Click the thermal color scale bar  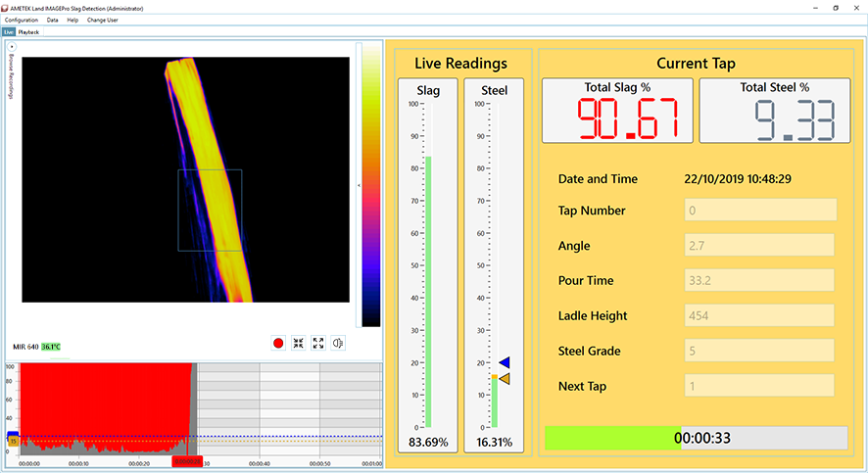[371, 186]
